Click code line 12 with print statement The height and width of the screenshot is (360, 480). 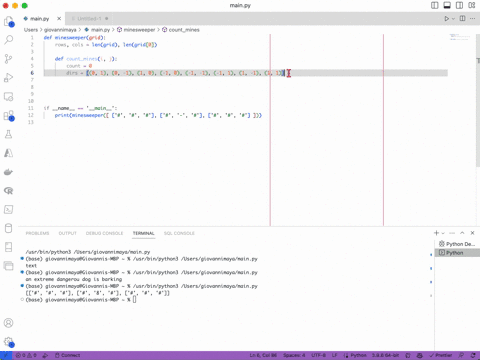[158, 115]
